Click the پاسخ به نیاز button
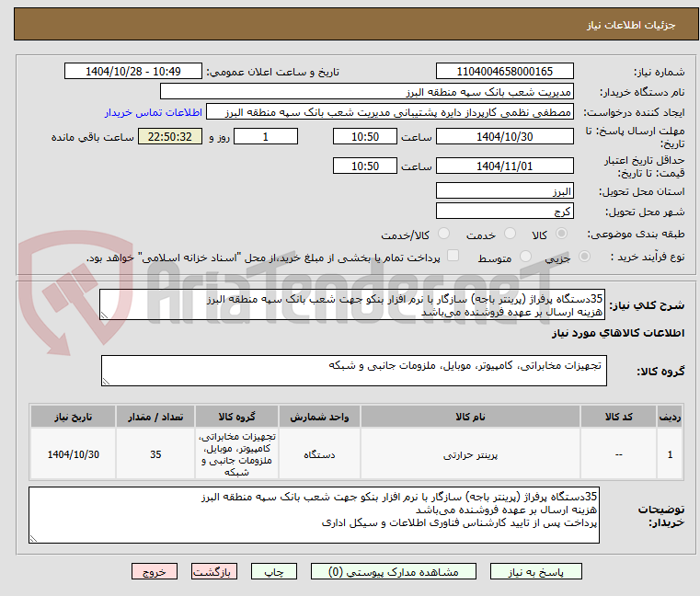 click(535, 571)
